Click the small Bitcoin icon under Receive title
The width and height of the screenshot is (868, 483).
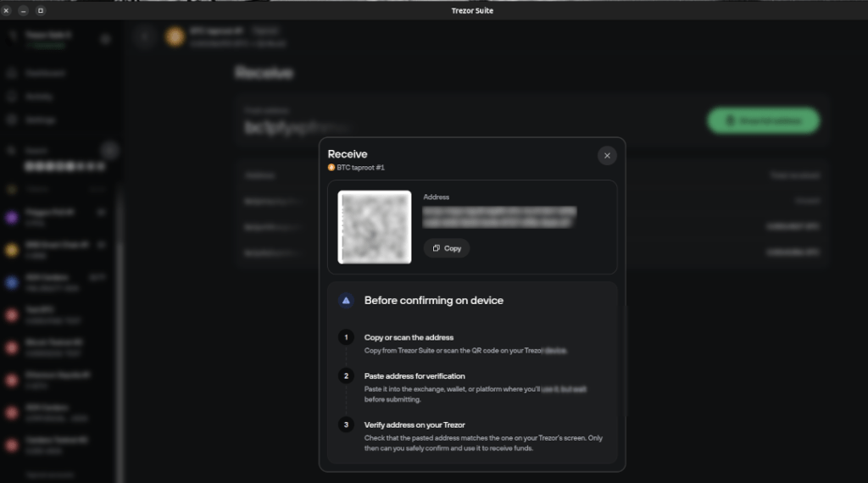pyautogui.click(x=331, y=168)
